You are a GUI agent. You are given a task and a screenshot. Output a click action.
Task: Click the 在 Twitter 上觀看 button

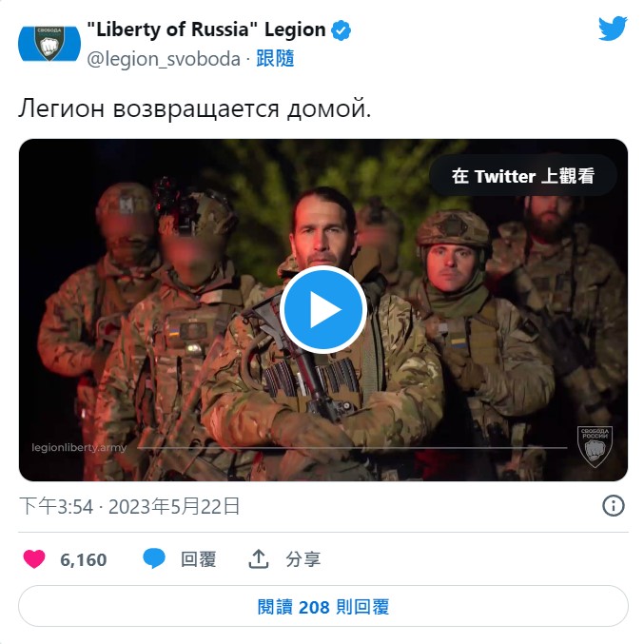(523, 176)
